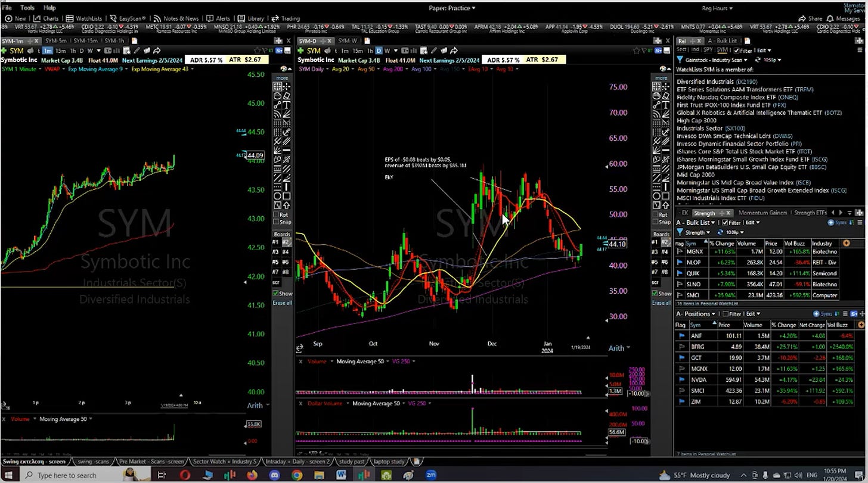Open the Trading toolbar button

(286, 18)
